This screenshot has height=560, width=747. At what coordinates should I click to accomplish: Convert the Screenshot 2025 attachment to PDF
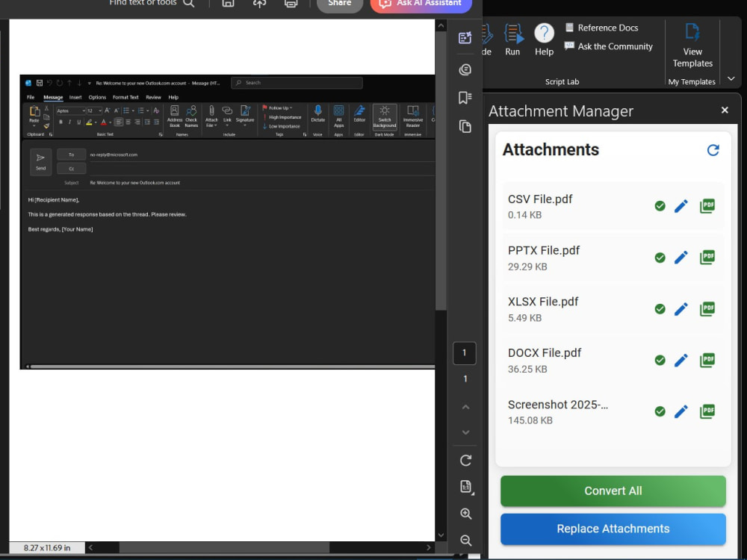click(707, 411)
